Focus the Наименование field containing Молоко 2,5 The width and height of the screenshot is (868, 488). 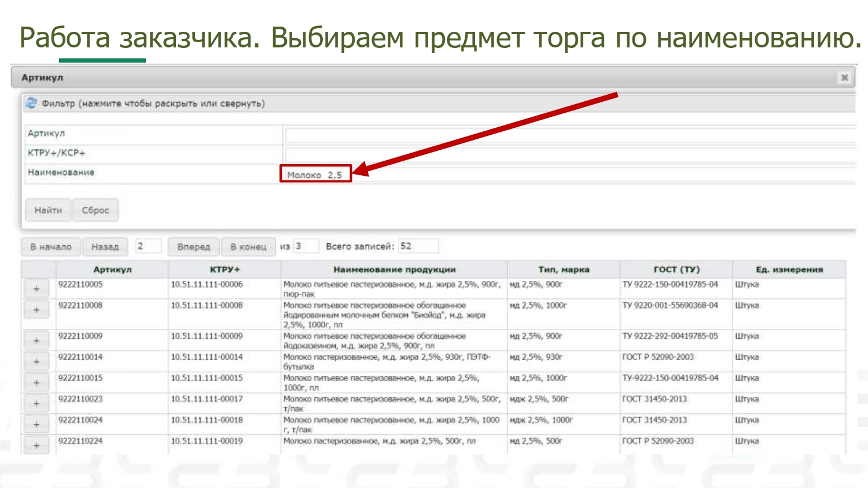pyautogui.click(x=315, y=175)
